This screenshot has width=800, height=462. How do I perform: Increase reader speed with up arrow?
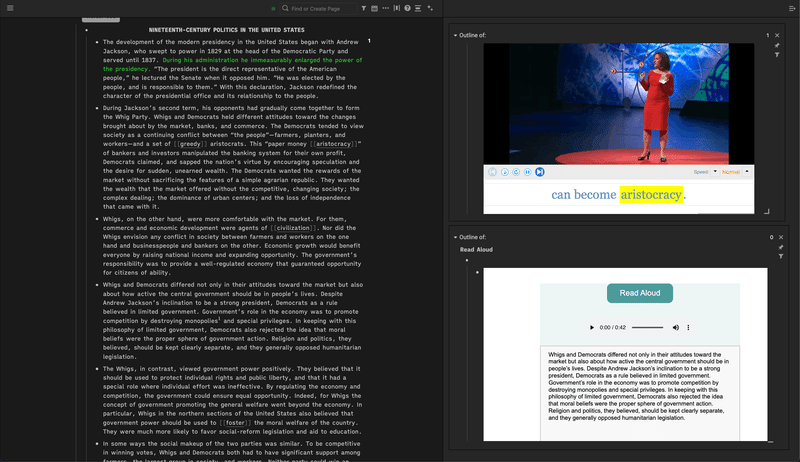click(x=747, y=171)
